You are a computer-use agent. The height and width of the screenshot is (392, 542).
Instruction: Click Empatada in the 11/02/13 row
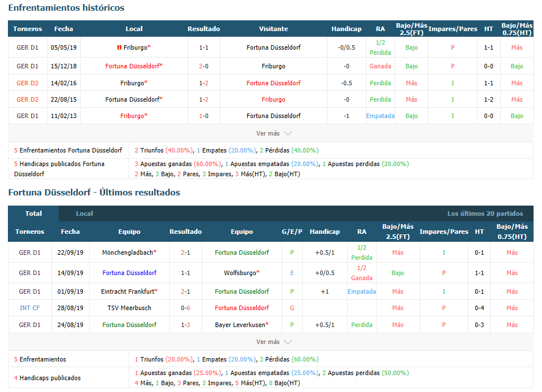point(380,116)
